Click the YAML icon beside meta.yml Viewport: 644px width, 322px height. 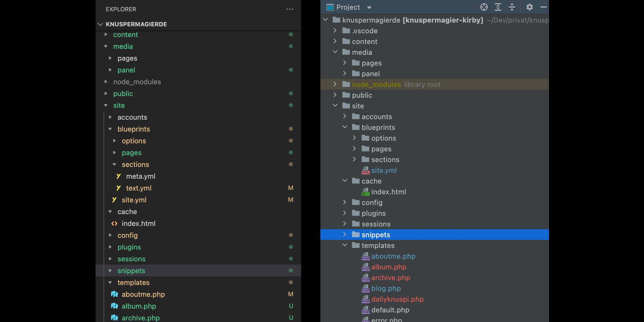[x=119, y=176]
